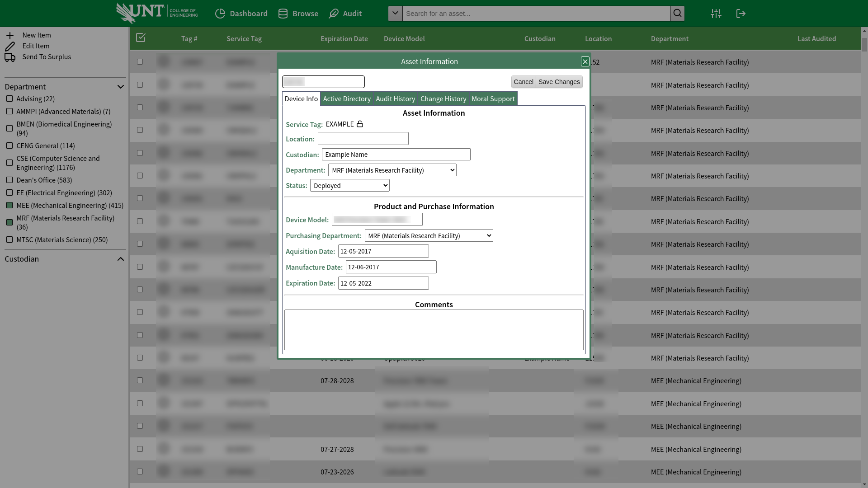Open the Status dropdown

coord(350,185)
